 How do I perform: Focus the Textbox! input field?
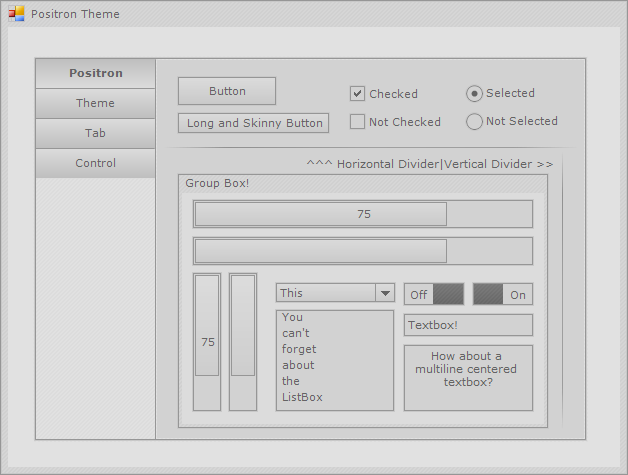point(468,325)
